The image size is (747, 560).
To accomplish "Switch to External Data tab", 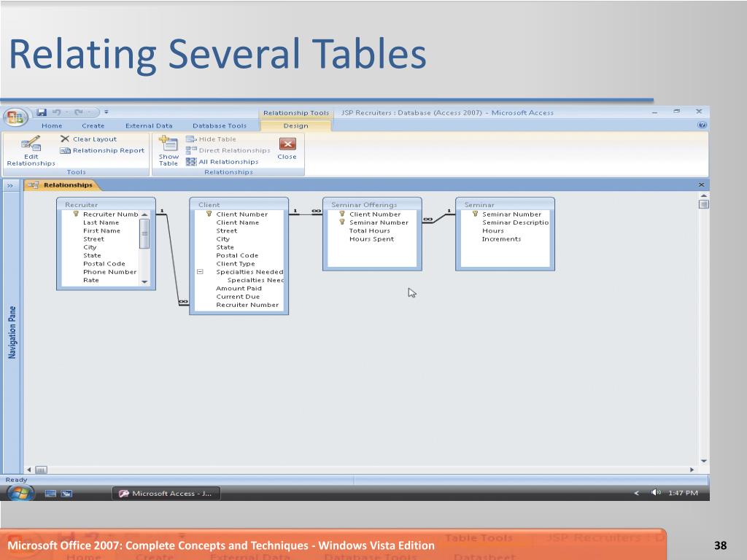I will tap(149, 125).
